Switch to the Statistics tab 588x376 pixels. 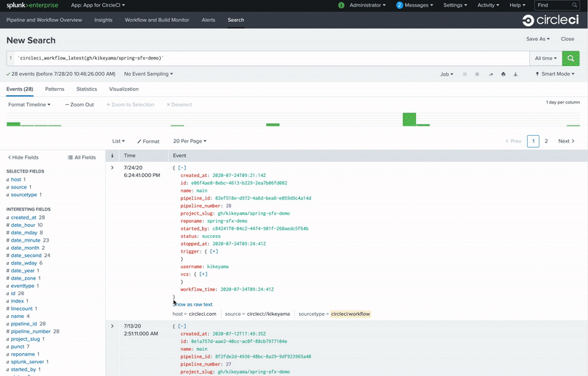tap(87, 89)
